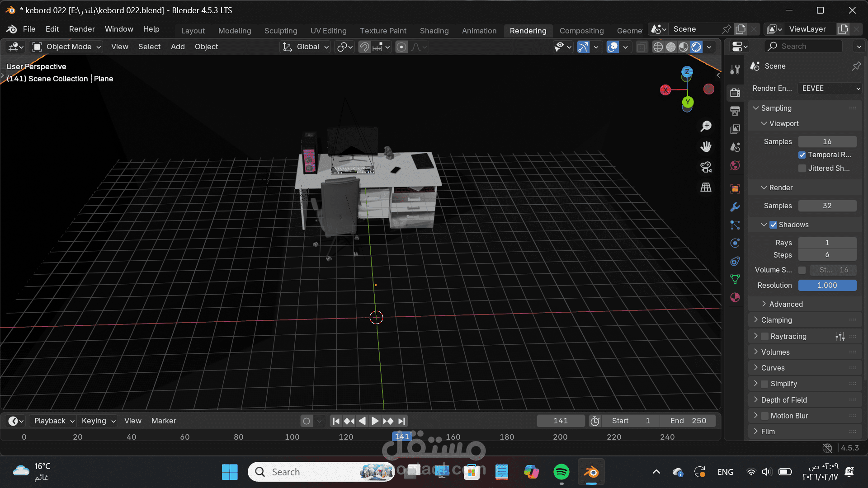The width and height of the screenshot is (868, 488).
Task: Open the Output properties tab icon
Action: coord(735,111)
